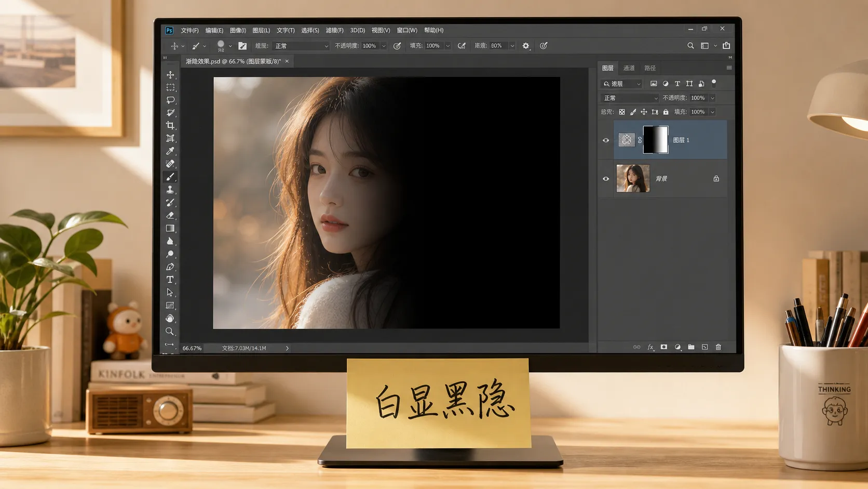Image resolution: width=868 pixels, height=489 pixels.
Task: Select the Zoom magnifier tool in toolbox
Action: click(170, 331)
